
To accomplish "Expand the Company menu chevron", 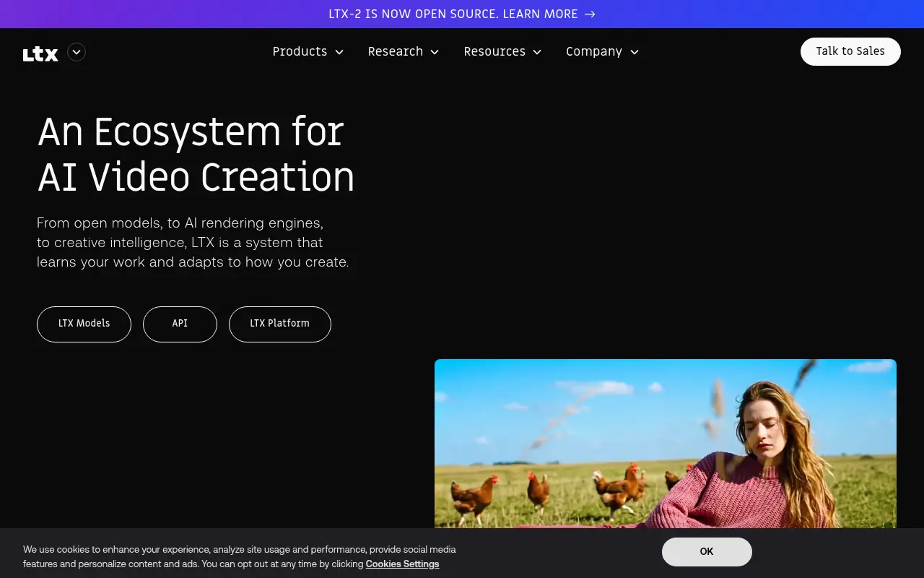I will (x=634, y=52).
